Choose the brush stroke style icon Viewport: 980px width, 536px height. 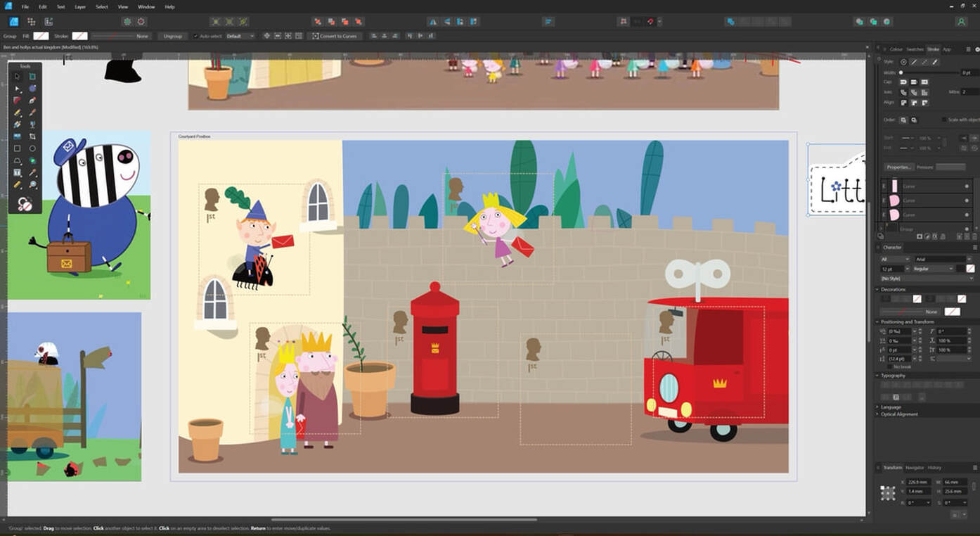tap(936, 62)
